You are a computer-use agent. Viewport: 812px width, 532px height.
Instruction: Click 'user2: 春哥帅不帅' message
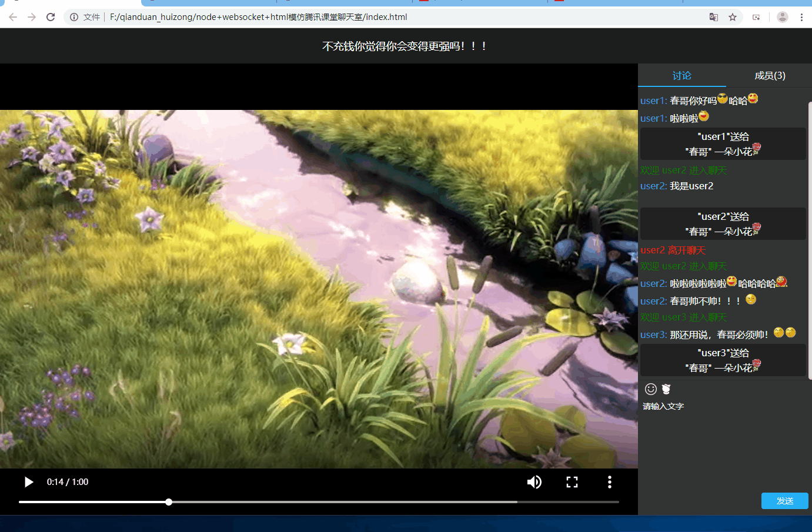click(x=699, y=300)
